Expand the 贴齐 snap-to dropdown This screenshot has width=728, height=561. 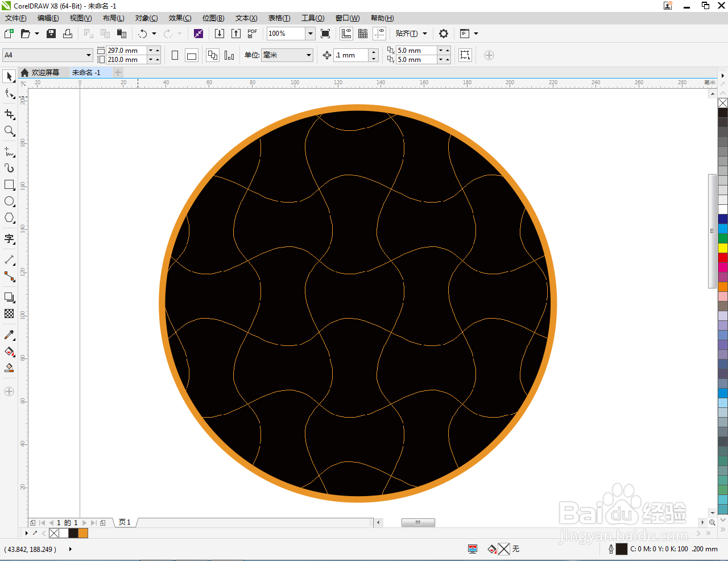pos(424,34)
